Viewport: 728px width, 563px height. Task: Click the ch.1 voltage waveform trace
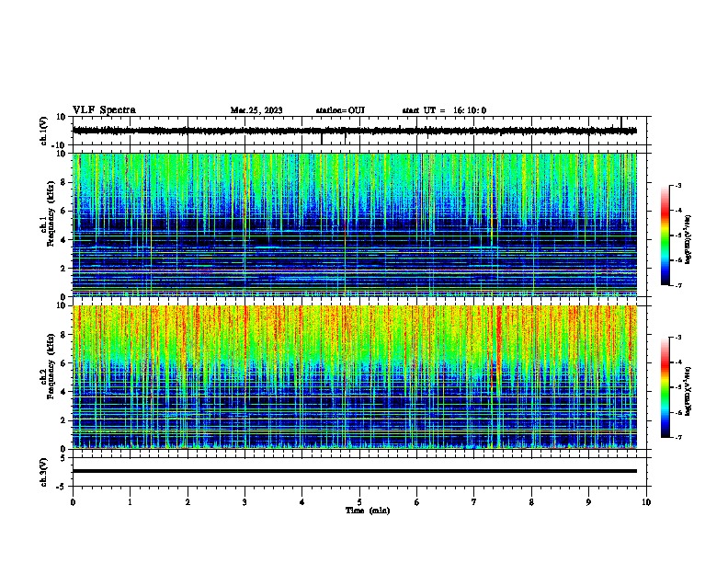355,131
